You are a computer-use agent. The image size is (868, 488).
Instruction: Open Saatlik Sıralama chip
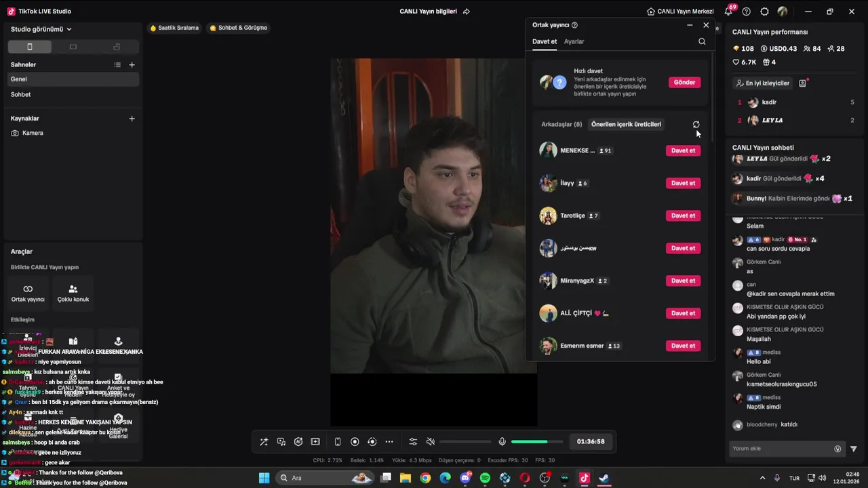174,28
